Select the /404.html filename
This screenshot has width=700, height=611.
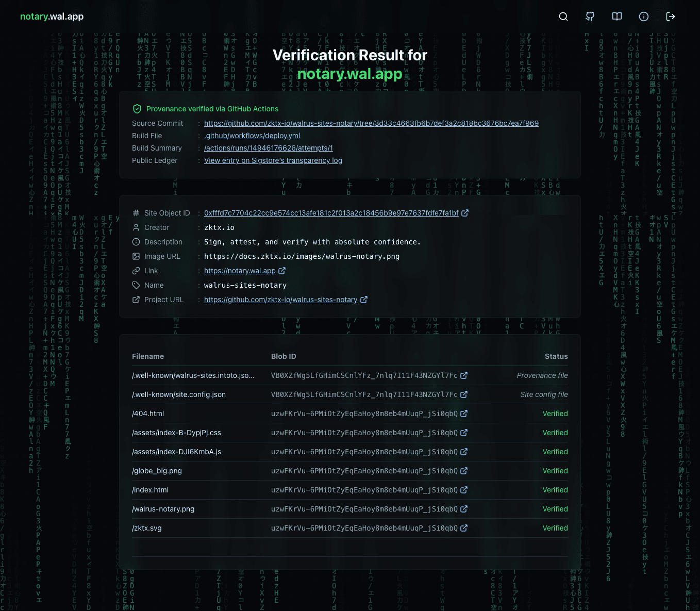pyautogui.click(x=148, y=414)
